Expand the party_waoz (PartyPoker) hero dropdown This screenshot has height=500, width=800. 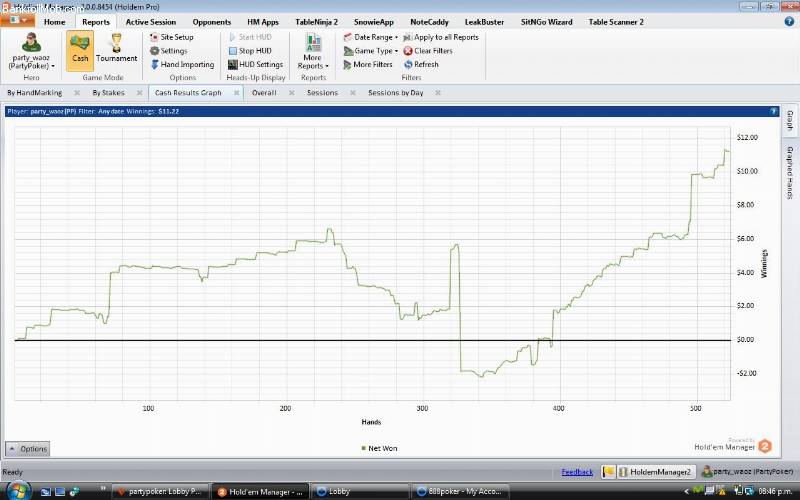[x=31, y=62]
